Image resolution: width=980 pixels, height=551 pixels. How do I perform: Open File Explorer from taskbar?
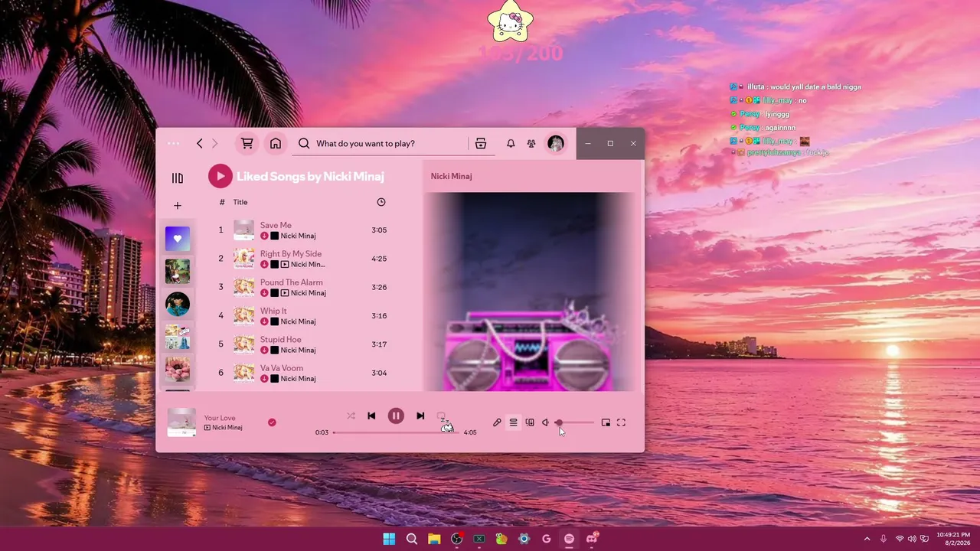click(x=434, y=539)
